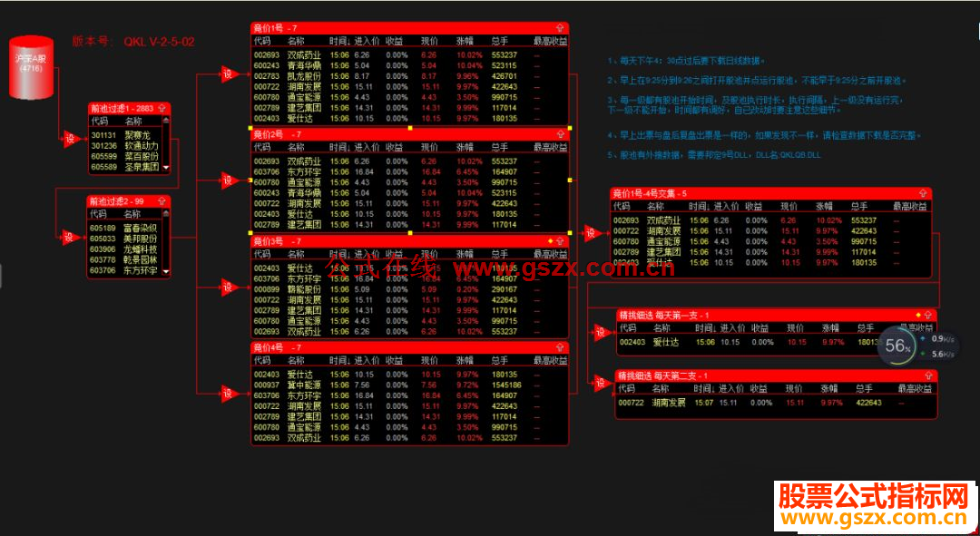Open the 设 settings arrow feeding 竞价2号
The image size is (980, 536).
point(229,180)
